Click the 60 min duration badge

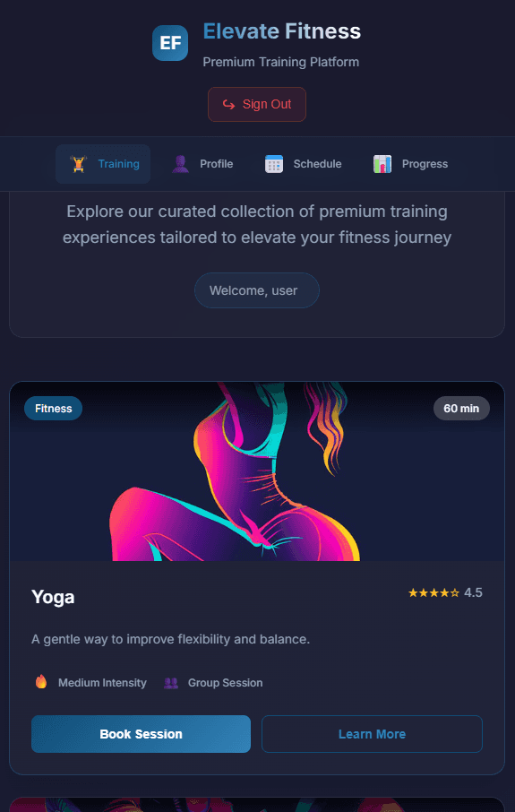pyautogui.click(x=461, y=408)
